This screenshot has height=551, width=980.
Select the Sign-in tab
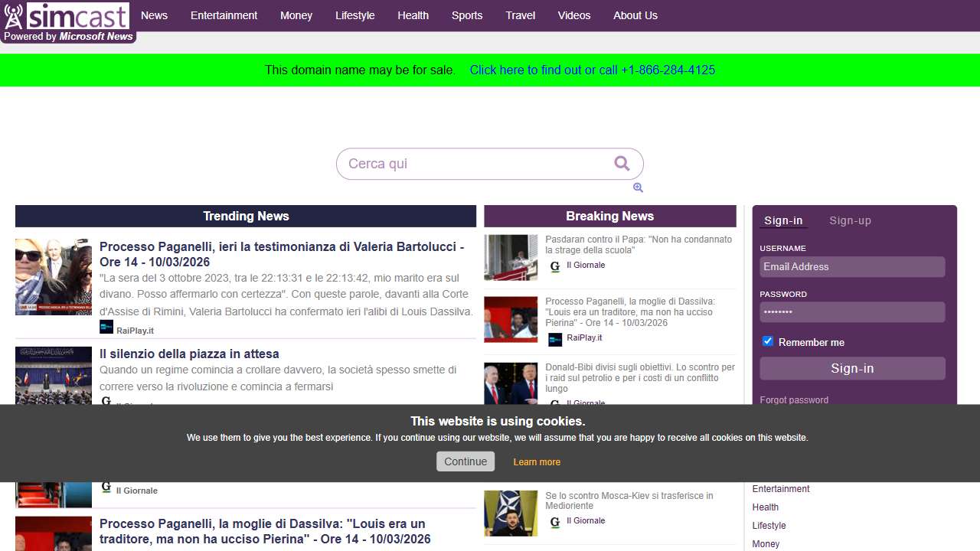[x=783, y=220]
